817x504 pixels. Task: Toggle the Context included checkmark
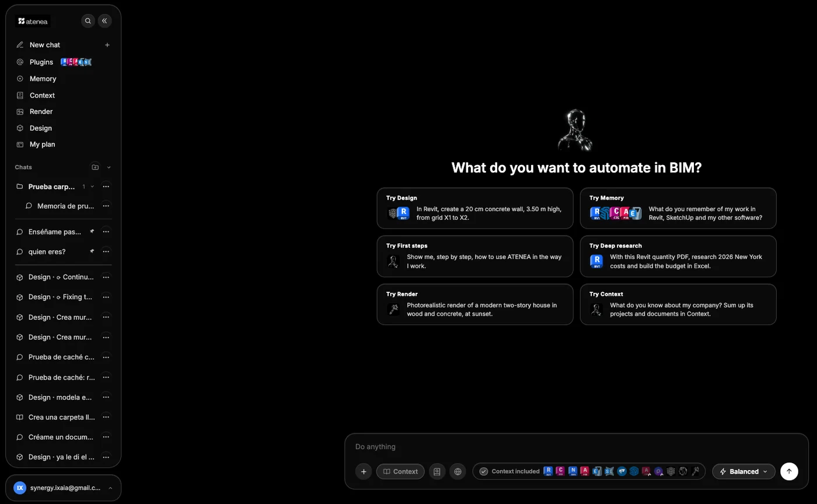[484, 471]
